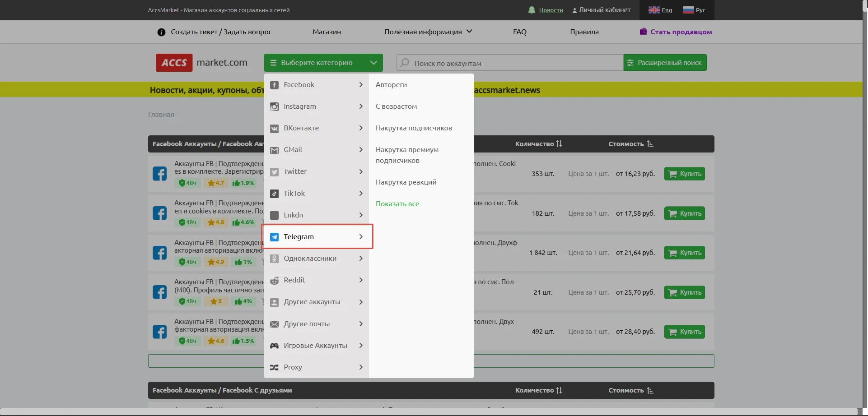The image size is (868, 416).
Task: Click the info icon beside Создать тикет
Action: pyautogui.click(x=161, y=32)
